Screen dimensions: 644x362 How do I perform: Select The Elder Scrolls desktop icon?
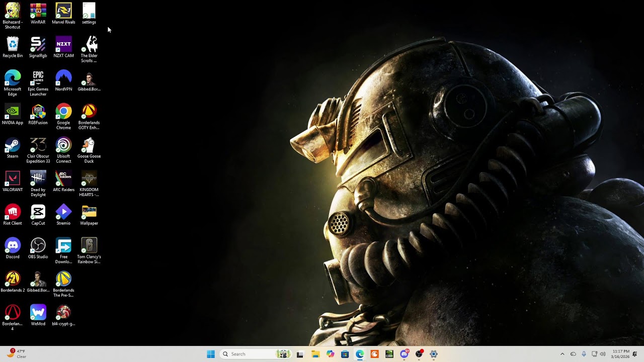(x=89, y=49)
